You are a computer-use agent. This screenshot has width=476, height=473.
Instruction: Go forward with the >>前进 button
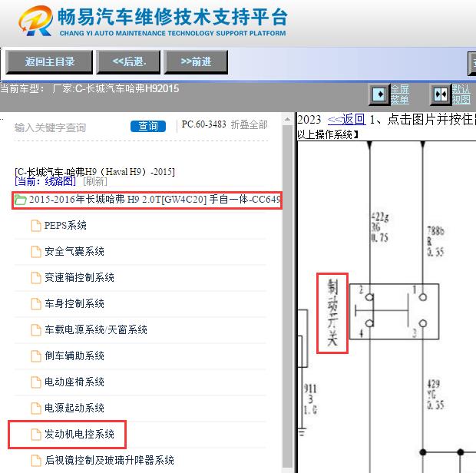click(x=196, y=62)
